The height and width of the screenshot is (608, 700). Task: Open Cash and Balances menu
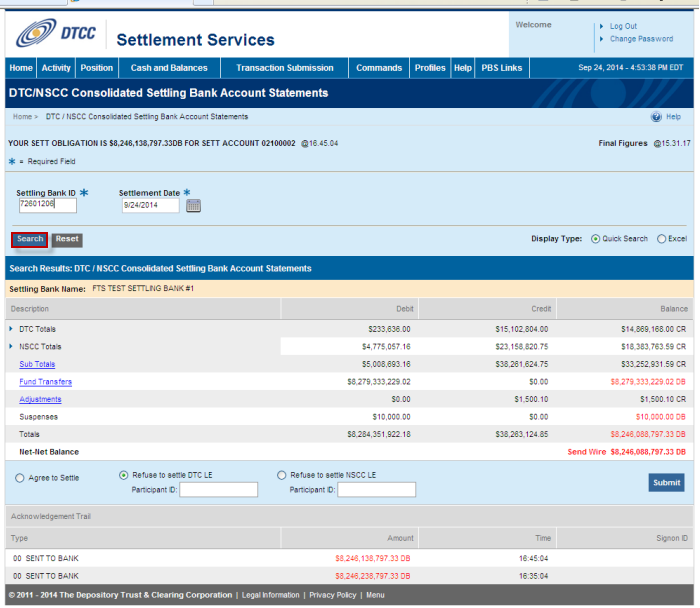(169, 68)
